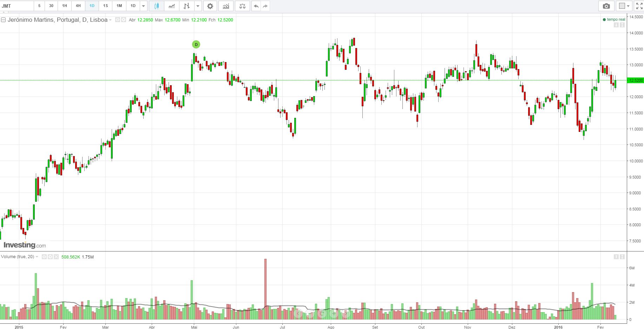
Task: Open the compare symbols scales icon
Action: coord(242,6)
